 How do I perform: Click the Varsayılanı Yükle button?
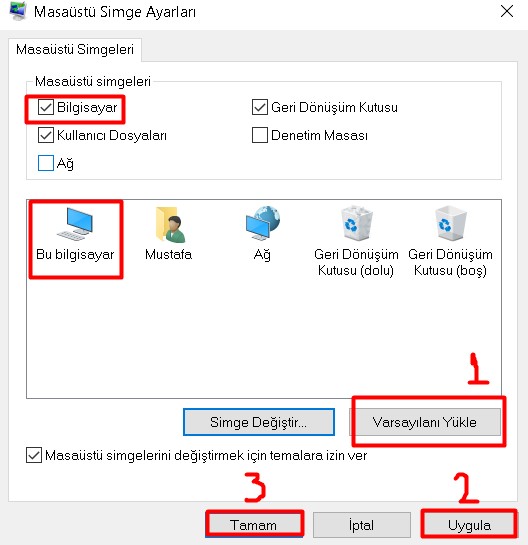click(424, 422)
